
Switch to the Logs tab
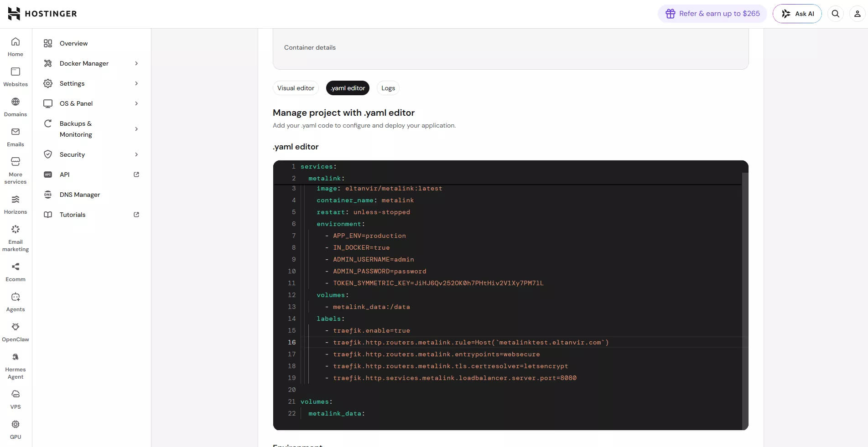coord(388,88)
